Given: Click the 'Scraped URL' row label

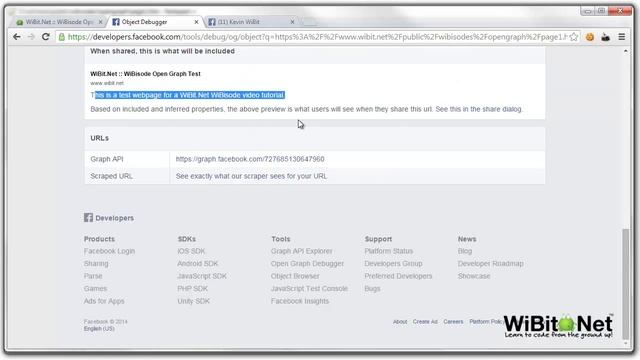Looking at the screenshot, I should pos(111,176).
